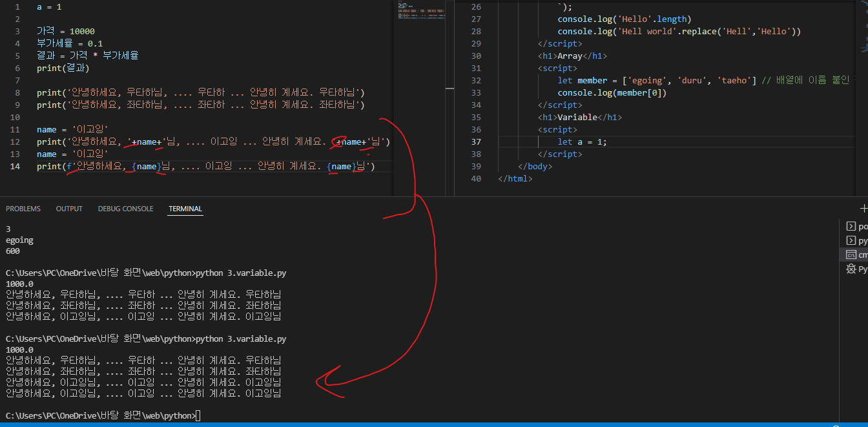Click the console.log(member[0]) line
The width and height of the screenshot is (868, 427).
pos(612,92)
